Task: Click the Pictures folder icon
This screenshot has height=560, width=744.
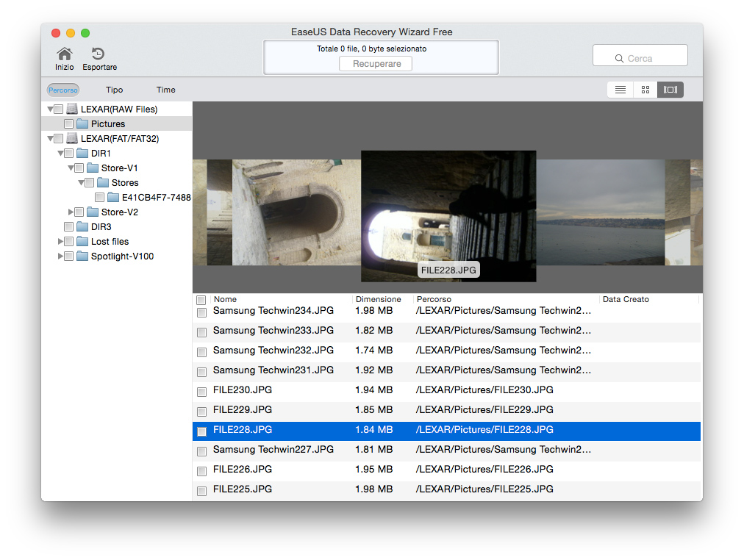Action: [82, 123]
